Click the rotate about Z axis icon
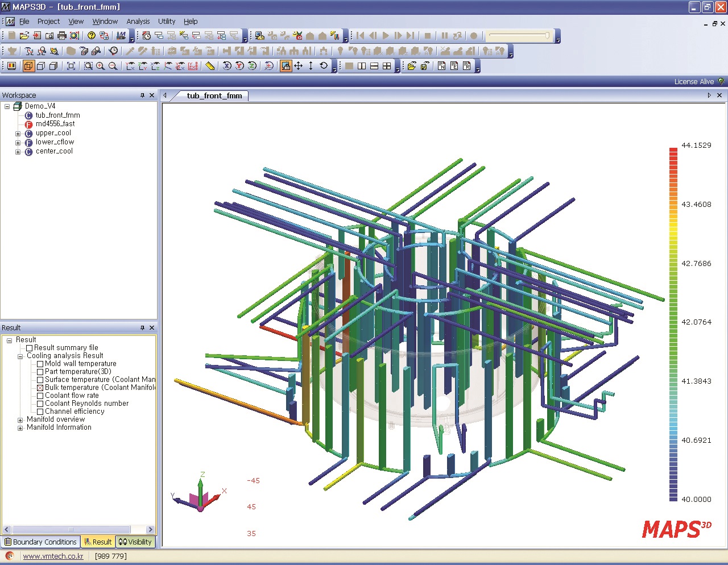 pyautogui.click(x=252, y=66)
